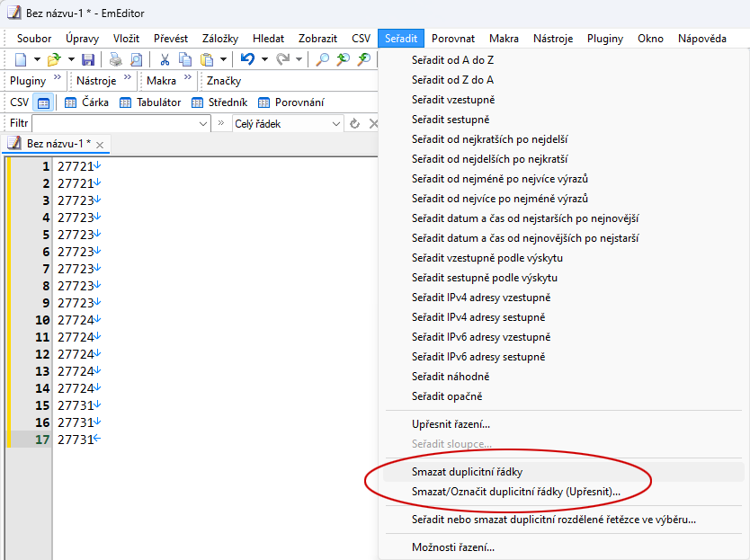
Task: Open the Porovnat menu
Action: 453,39
